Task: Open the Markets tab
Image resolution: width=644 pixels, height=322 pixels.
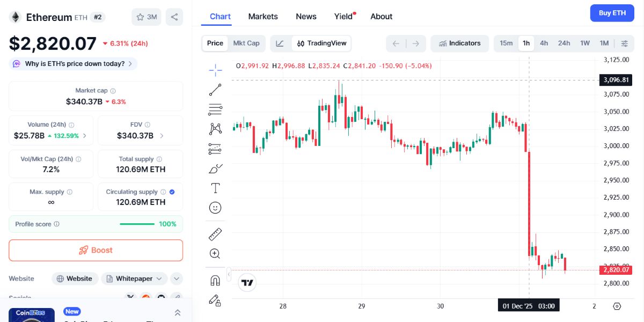Action: (x=263, y=17)
